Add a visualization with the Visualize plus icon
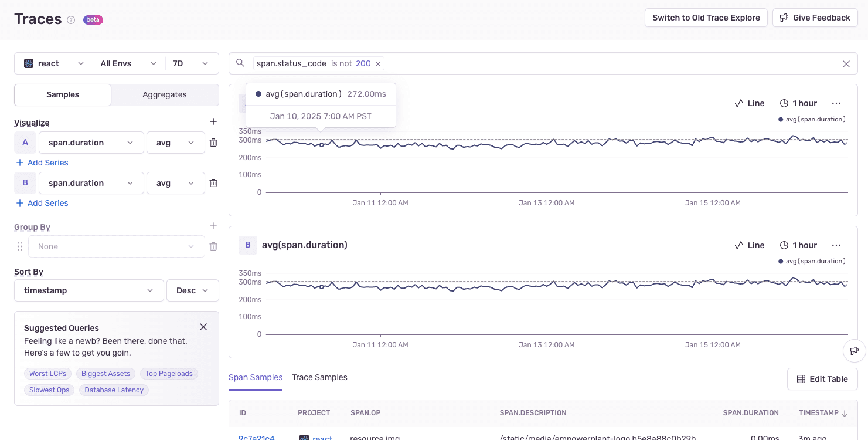 click(x=213, y=121)
